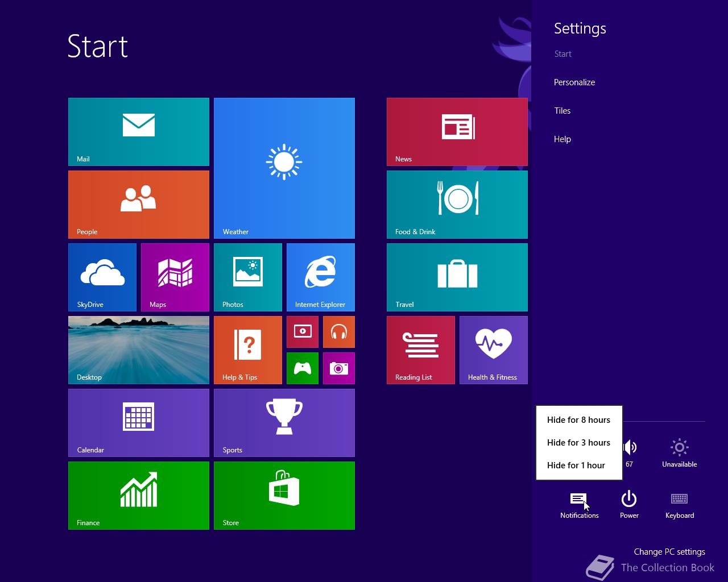Open the Maps tile

(x=175, y=277)
